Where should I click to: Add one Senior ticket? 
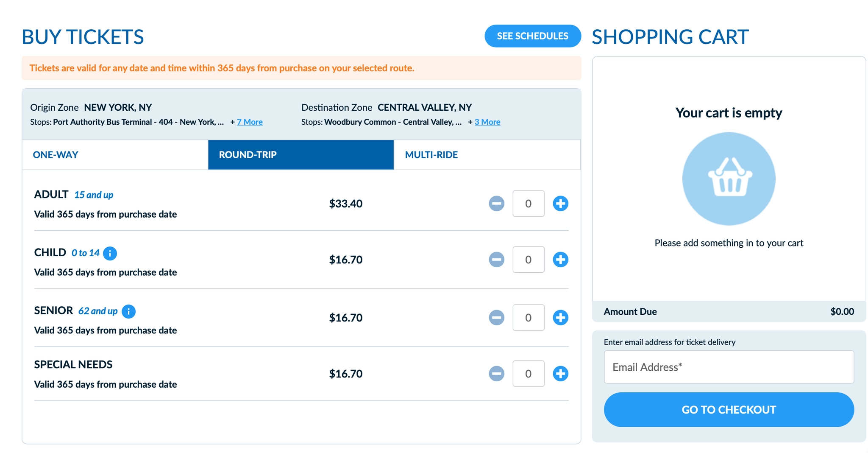(x=560, y=318)
